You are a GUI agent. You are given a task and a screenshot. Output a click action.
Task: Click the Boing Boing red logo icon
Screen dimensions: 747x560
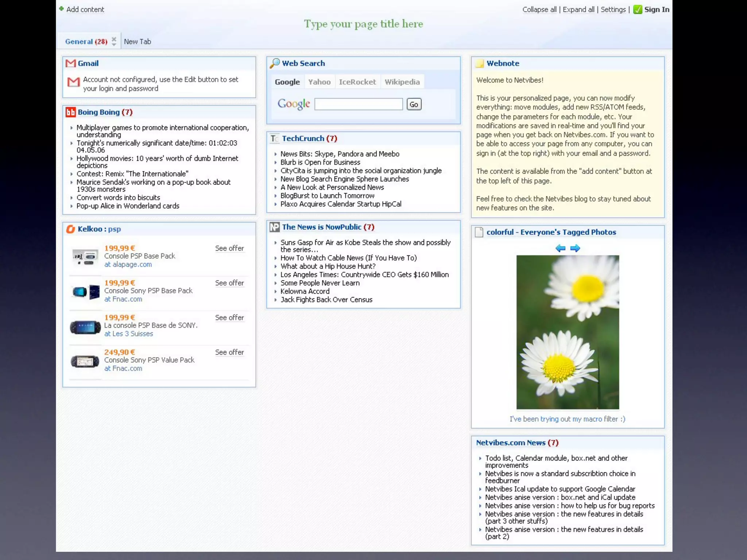[x=70, y=112]
